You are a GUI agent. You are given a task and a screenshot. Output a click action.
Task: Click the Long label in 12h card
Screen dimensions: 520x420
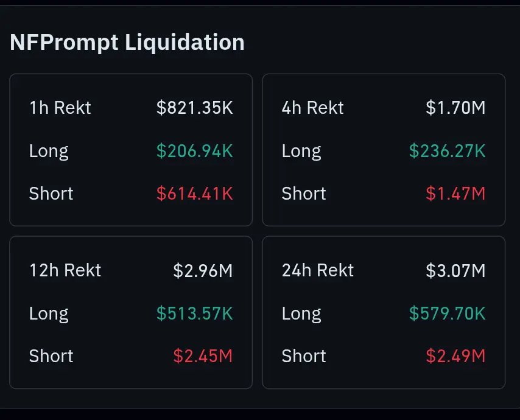pos(49,314)
